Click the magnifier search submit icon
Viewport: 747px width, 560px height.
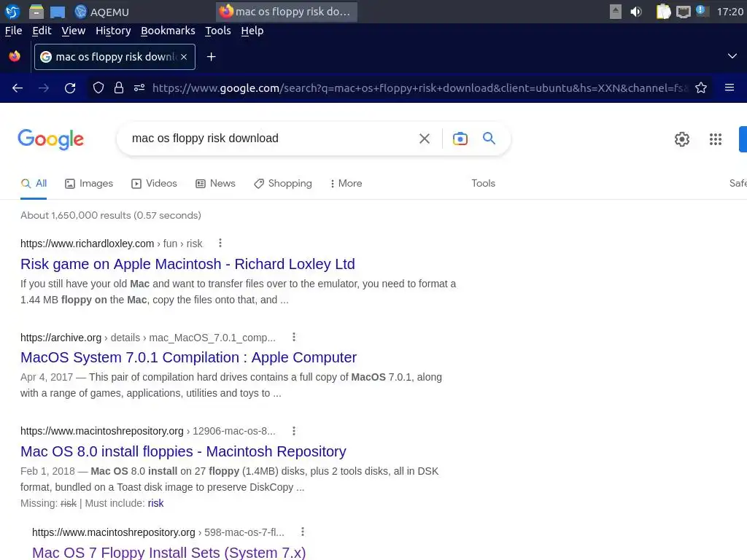[489, 139]
